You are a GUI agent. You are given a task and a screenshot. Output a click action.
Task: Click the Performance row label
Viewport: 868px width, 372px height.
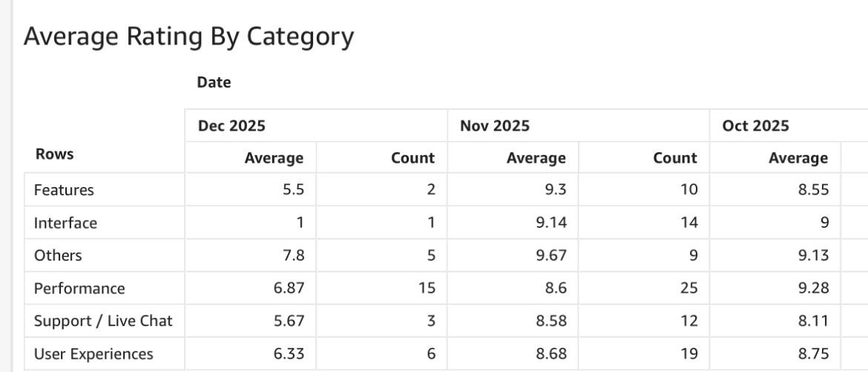(79, 288)
